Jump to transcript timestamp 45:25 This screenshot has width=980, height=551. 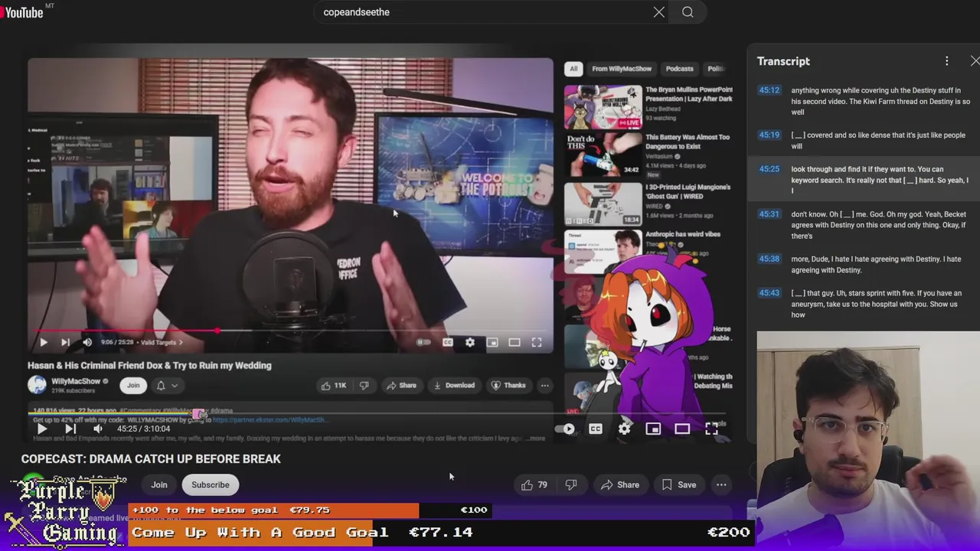pyautogui.click(x=769, y=169)
